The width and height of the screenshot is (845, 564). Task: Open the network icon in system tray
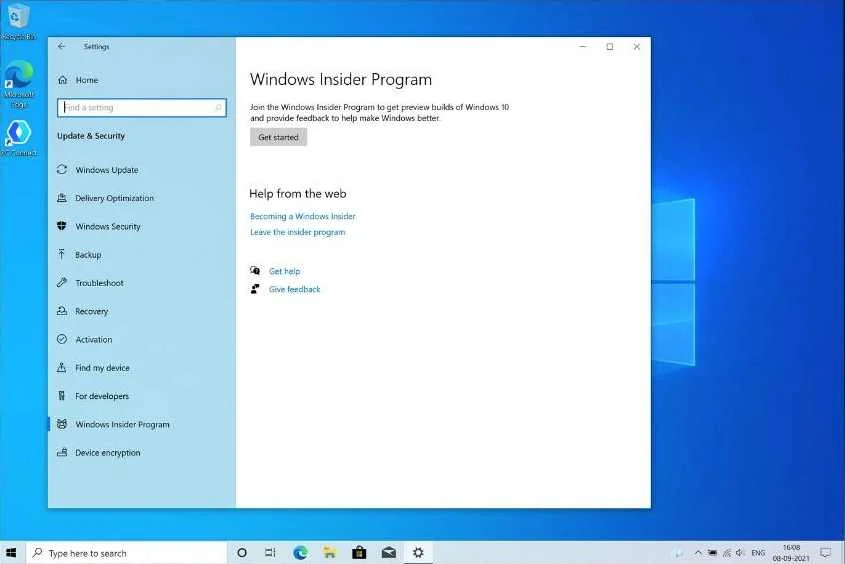tap(726, 553)
